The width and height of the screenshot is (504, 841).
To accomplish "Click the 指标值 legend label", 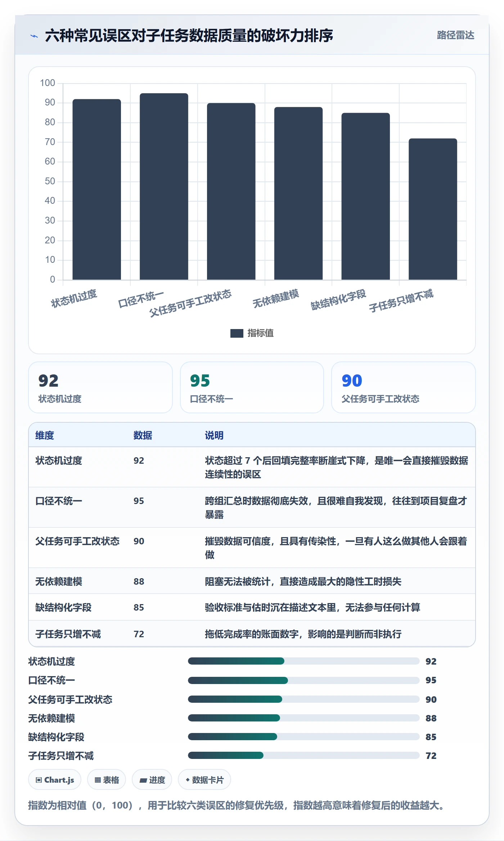I will click(260, 333).
